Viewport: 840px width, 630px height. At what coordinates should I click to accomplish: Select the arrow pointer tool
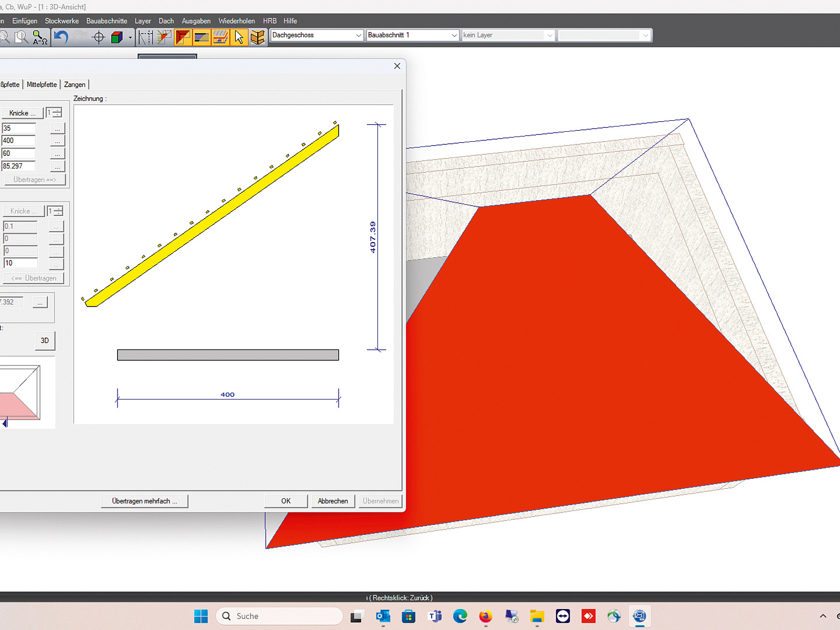coord(239,37)
